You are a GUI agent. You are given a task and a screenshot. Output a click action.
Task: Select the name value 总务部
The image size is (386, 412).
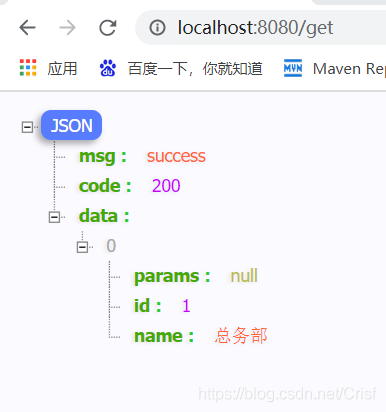(x=241, y=335)
